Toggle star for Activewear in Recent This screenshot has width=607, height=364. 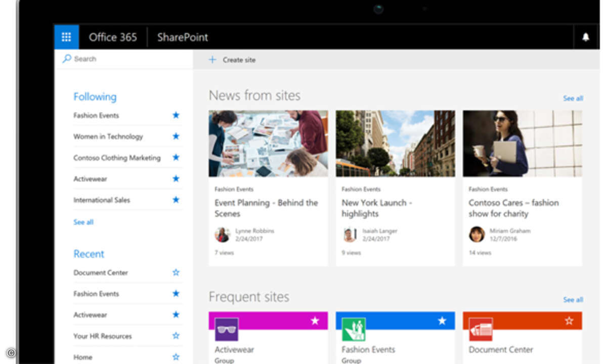176,314
